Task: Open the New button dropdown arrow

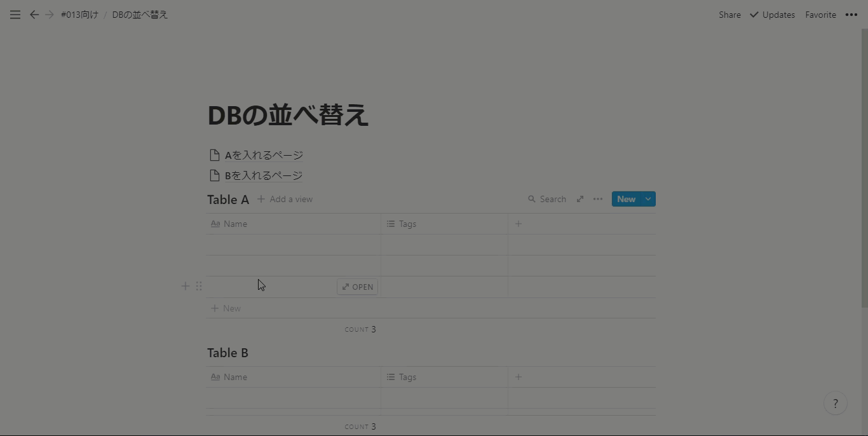Action: click(648, 199)
